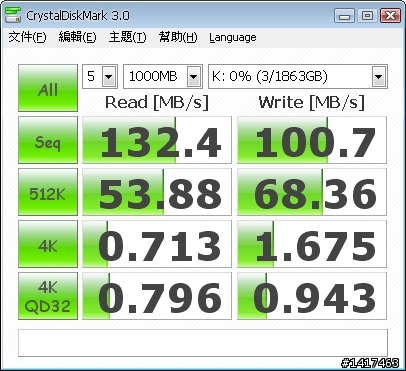Expand the drive K: selection dropdown
This screenshot has width=406, height=371.
click(x=379, y=77)
